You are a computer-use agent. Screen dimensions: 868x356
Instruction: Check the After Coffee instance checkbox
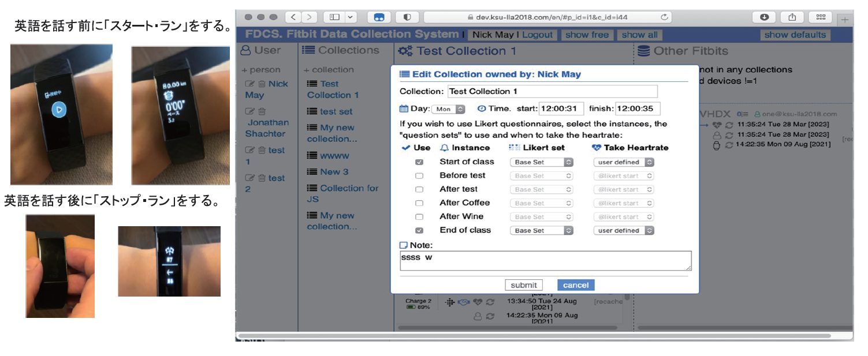[x=419, y=203]
